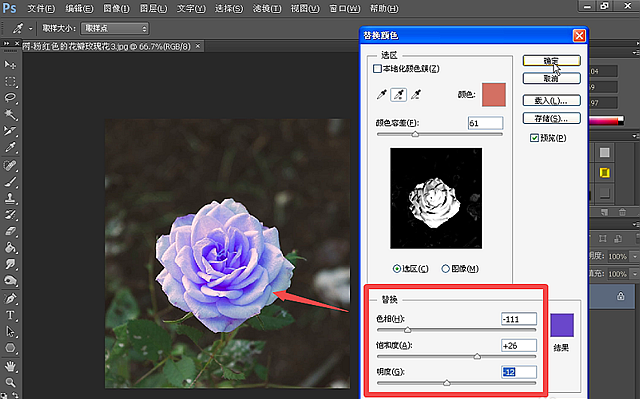Click the layer lock icon
Image resolution: width=640 pixels, height=399 pixels.
(620, 296)
